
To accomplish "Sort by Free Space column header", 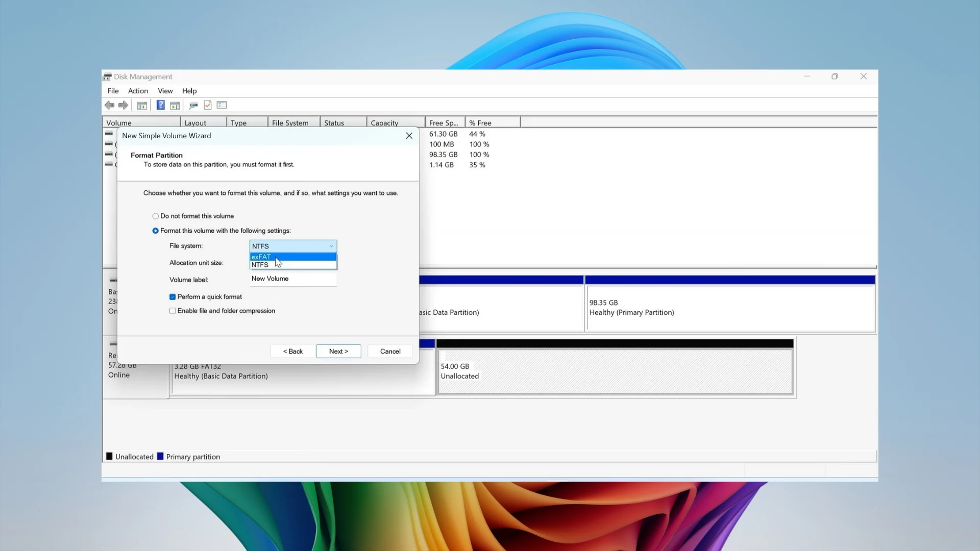I will pos(445,122).
